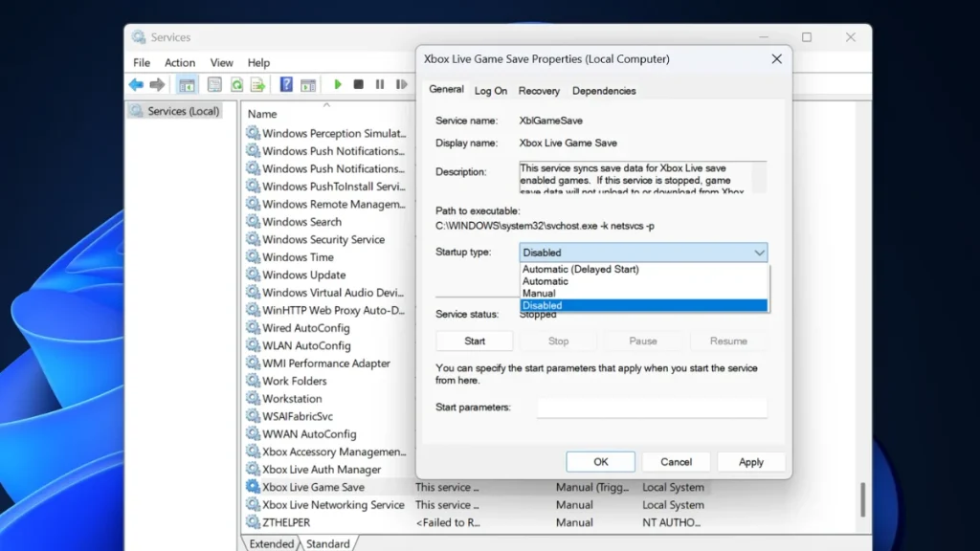Maximize the Services window

[807, 37]
